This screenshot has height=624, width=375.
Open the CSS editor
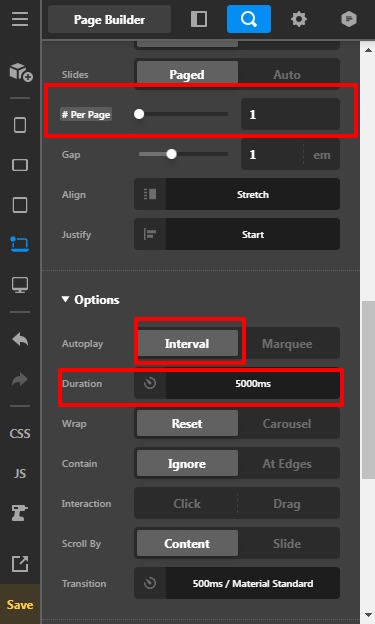click(x=20, y=433)
